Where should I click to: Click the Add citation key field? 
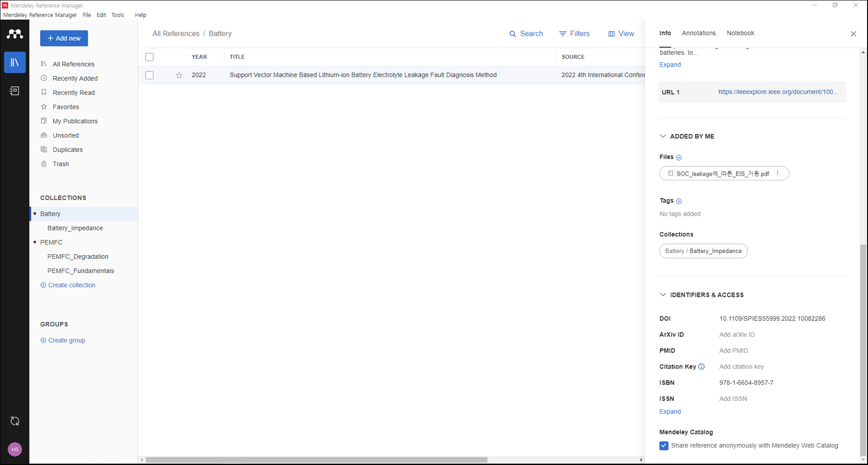(741, 367)
